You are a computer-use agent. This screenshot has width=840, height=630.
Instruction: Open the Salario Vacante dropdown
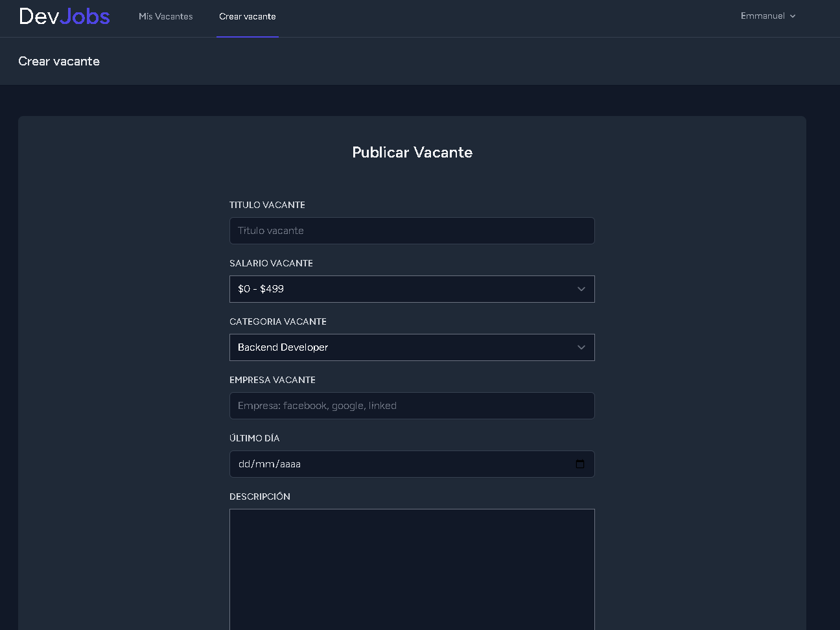tap(412, 289)
